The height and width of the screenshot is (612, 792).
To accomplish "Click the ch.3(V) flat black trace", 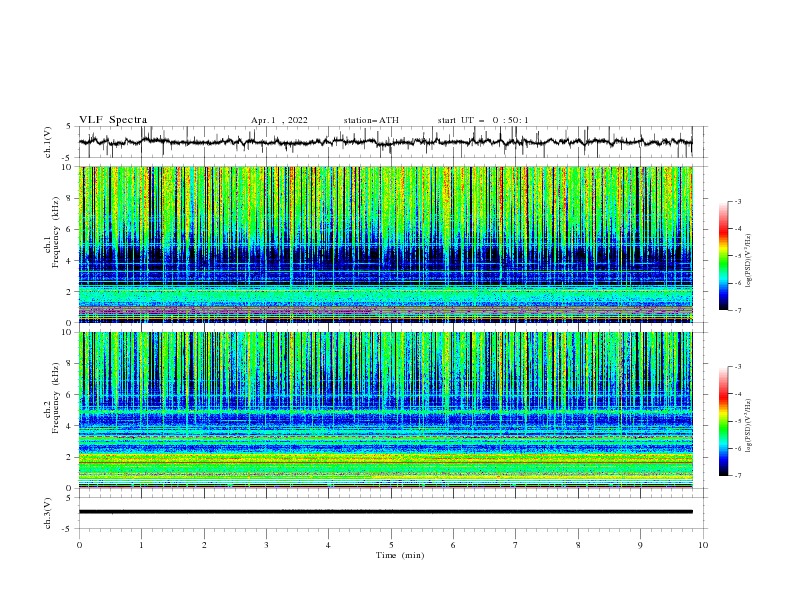I will click(386, 512).
